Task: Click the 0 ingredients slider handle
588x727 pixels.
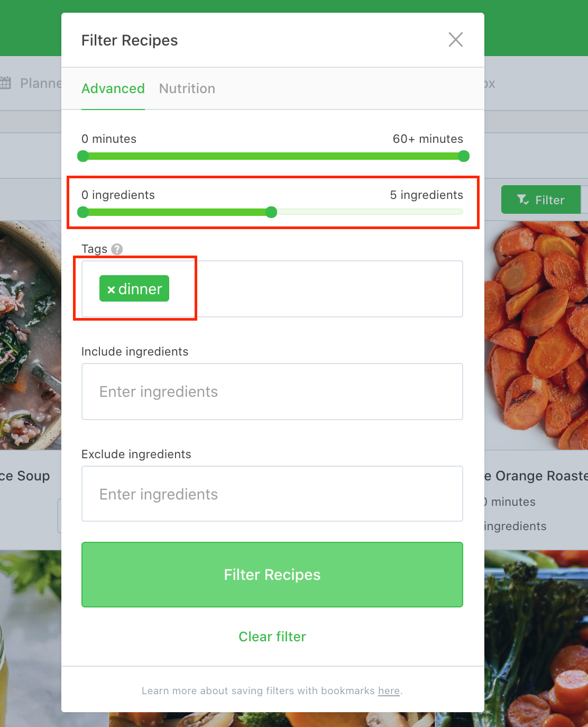Action: coord(83,212)
